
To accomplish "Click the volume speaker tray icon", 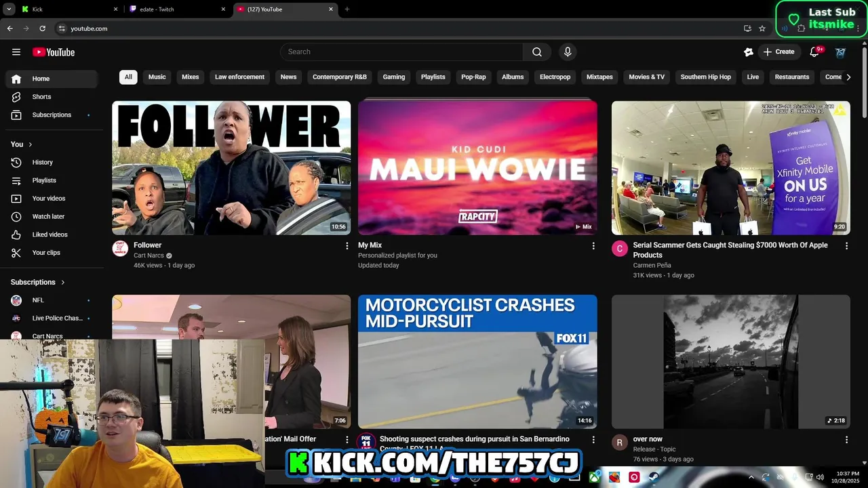I will point(820,477).
